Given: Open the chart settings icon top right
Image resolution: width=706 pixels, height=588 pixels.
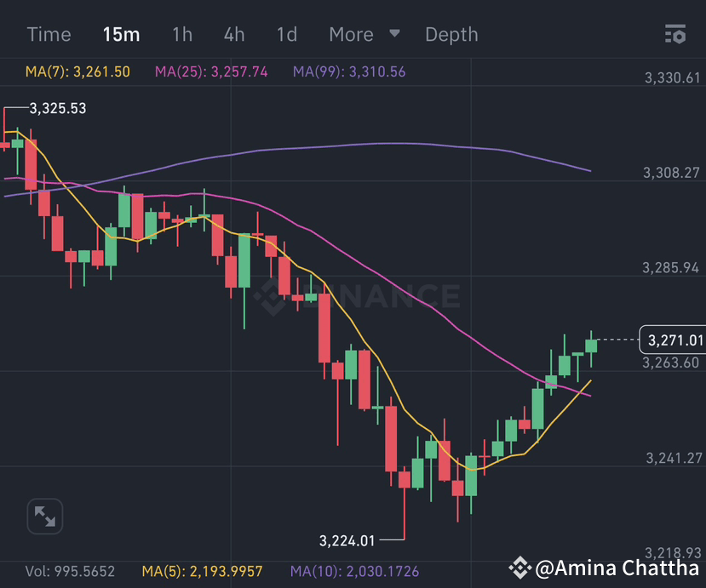Looking at the screenshot, I should coord(675,35).
